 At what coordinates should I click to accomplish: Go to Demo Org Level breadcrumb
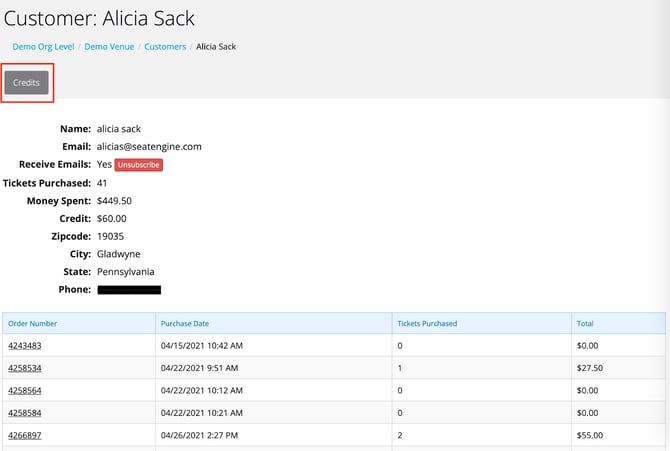[x=42, y=46]
